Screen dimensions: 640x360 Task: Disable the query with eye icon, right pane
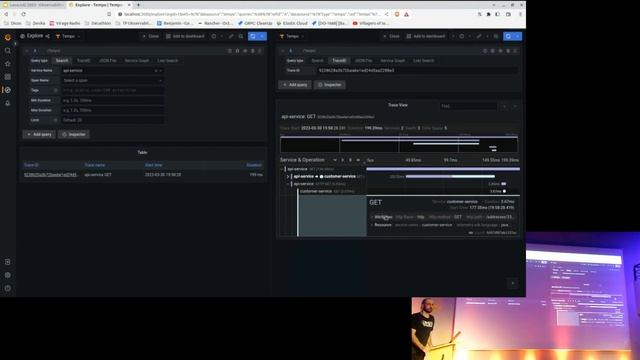pyautogui.click(x=500, y=51)
